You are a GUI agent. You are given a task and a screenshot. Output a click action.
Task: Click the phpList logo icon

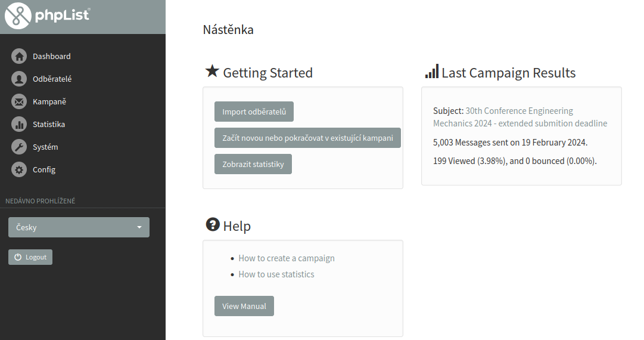coord(18,16)
